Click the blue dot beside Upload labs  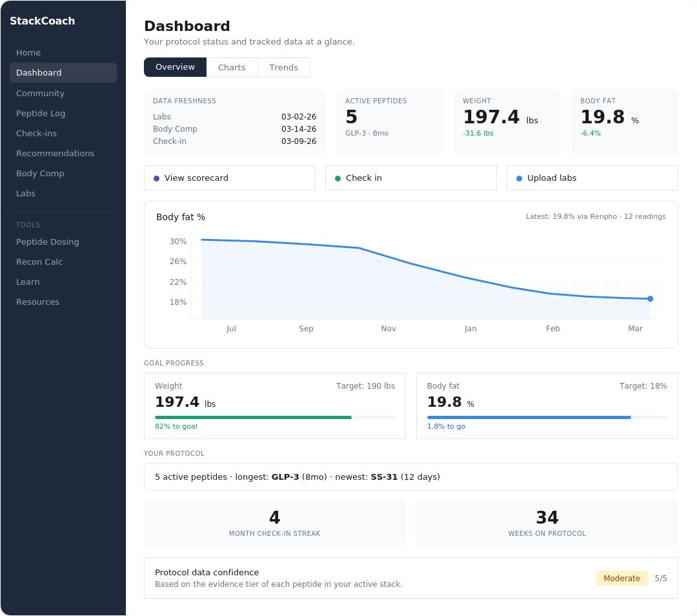point(519,178)
